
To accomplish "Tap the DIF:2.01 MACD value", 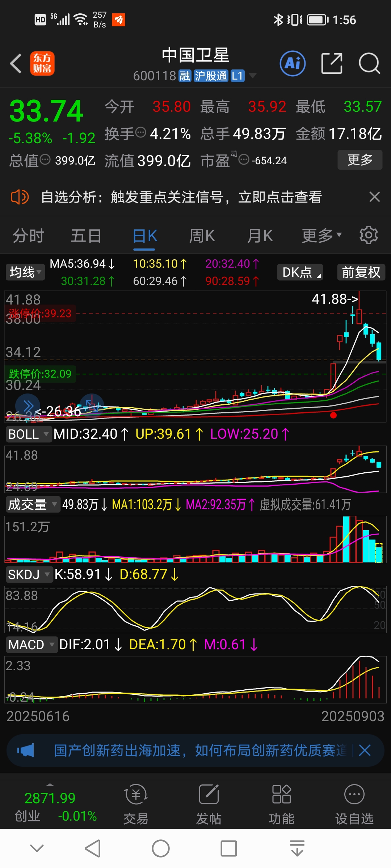I will (x=91, y=644).
